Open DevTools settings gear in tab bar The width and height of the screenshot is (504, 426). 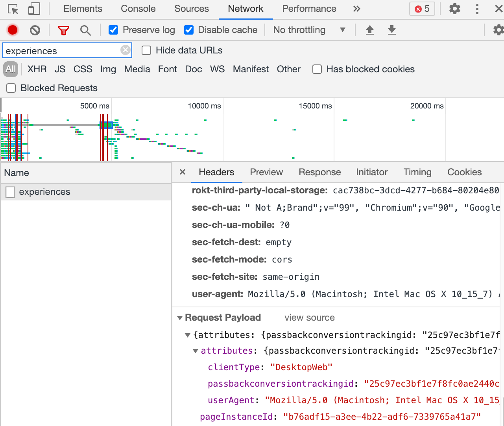tap(455, 9)
